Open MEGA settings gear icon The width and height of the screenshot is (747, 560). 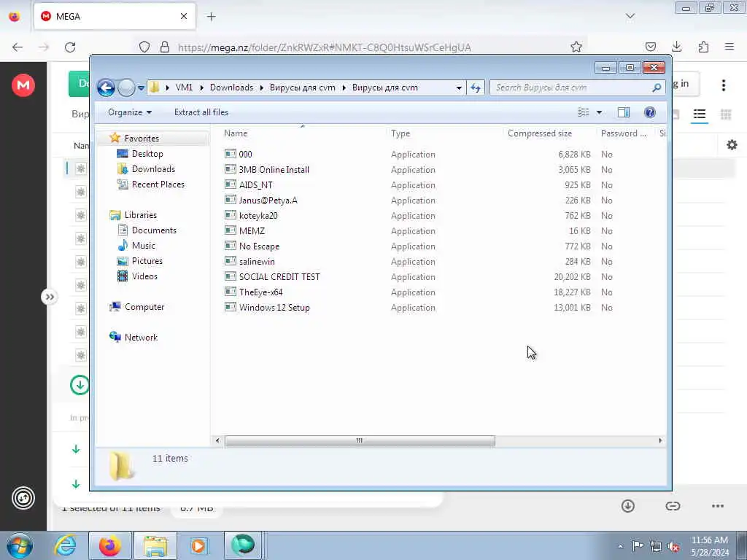[732, 145]
